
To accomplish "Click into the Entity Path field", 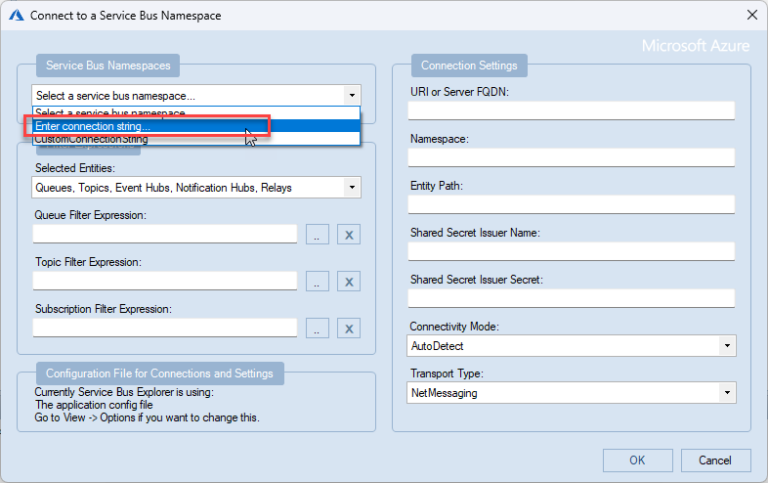I will tap(571, 204).
